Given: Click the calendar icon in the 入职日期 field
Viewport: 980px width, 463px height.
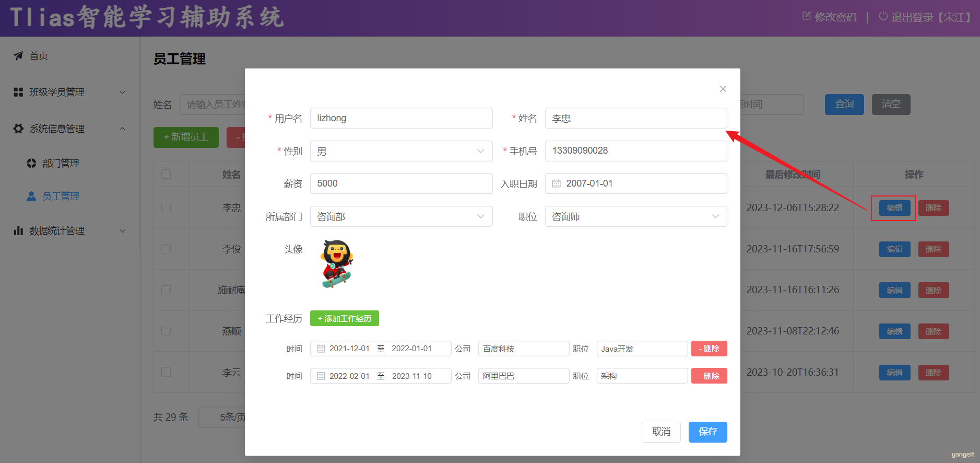Looking at the screenshot, I should pos(557,183).
